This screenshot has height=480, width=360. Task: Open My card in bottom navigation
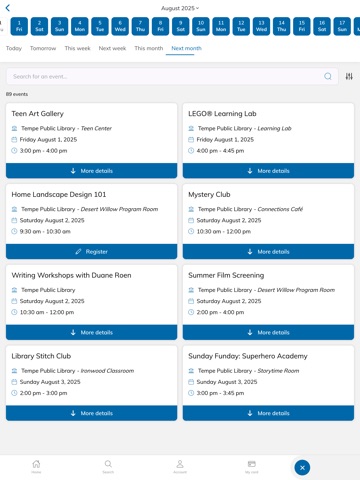252,467
